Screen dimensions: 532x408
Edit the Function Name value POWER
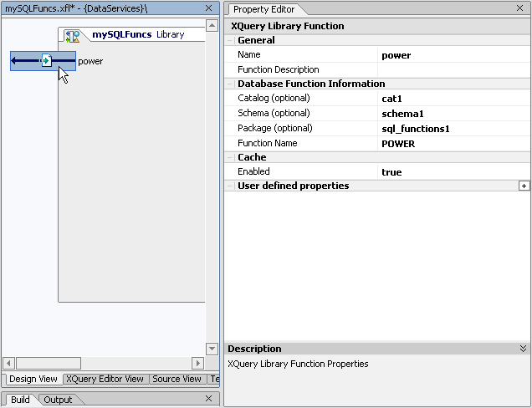pos(453,144)
